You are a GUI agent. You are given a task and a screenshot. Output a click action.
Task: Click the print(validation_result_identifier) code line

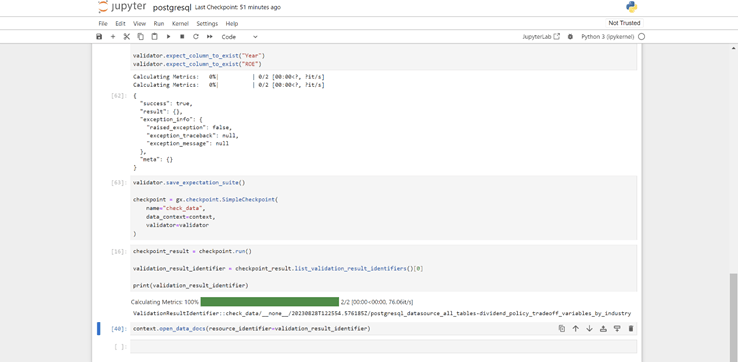pyautogui.click(x=191, y=285)
